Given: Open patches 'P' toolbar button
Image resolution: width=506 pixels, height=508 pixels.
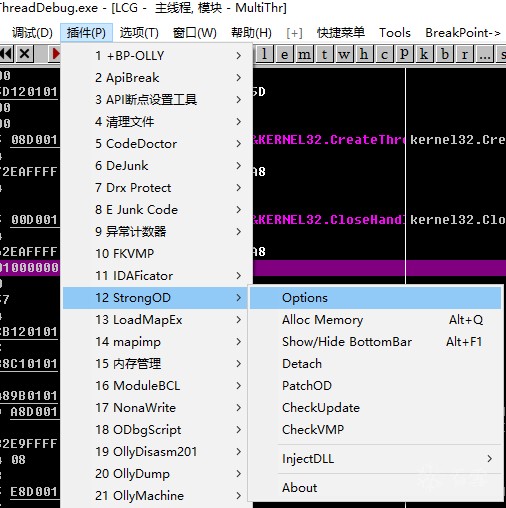Looking at the screenshot, I should 404,54.
